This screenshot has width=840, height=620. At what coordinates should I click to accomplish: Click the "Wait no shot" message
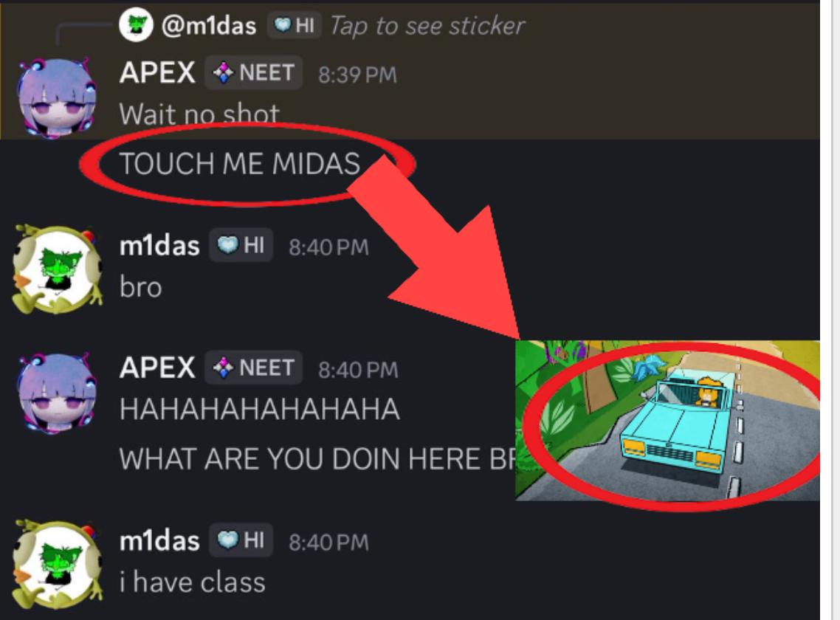click(x=199, y=114)
